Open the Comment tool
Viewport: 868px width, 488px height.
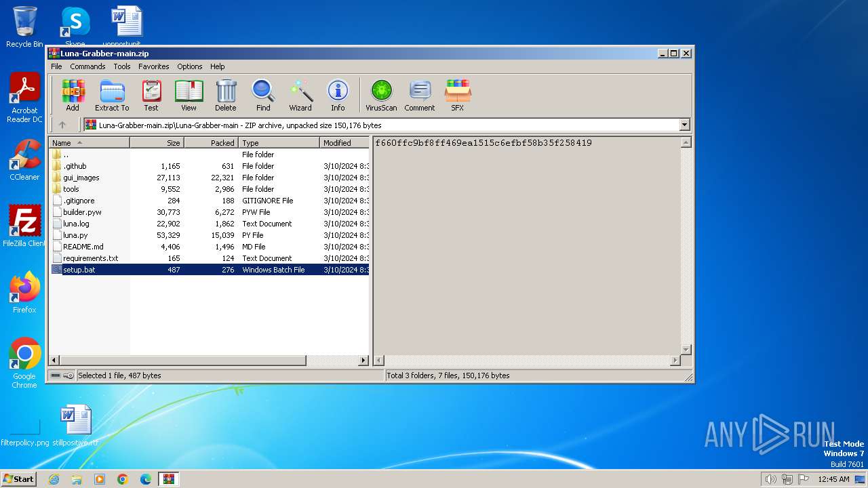click(420, 95)
